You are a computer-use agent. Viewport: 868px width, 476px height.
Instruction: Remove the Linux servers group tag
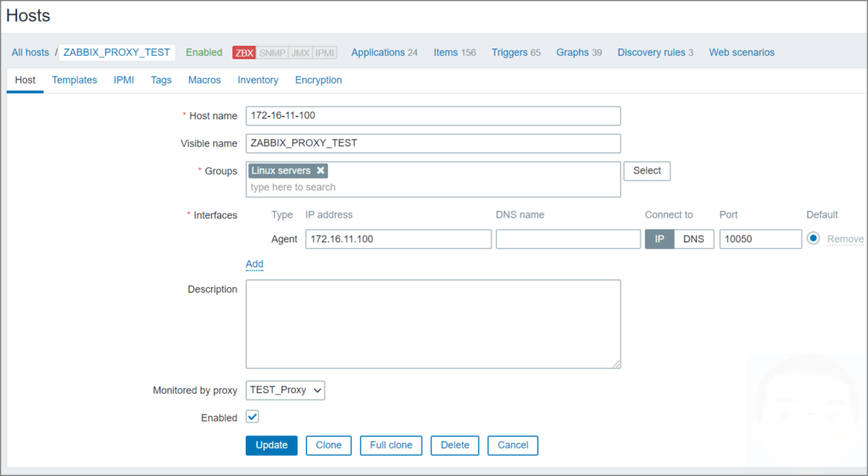pos(320,170)
